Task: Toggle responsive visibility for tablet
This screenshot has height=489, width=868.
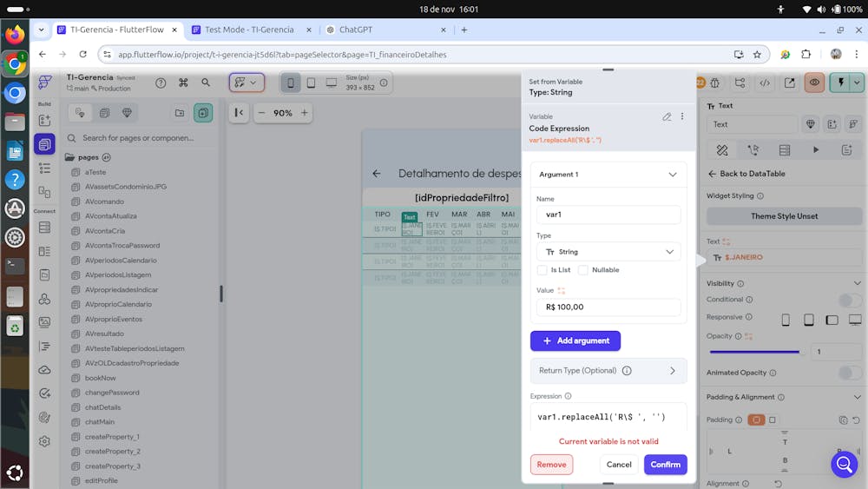Action: point(809,320)
